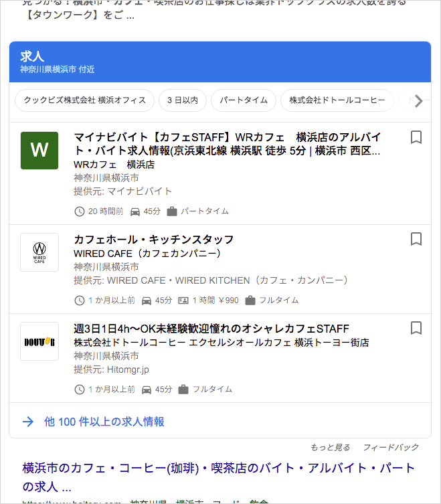This screenshot has width=441, height=504.
Task: Click the 1 時間 ¥990 wage text
Action: click(x=215, y=301)
